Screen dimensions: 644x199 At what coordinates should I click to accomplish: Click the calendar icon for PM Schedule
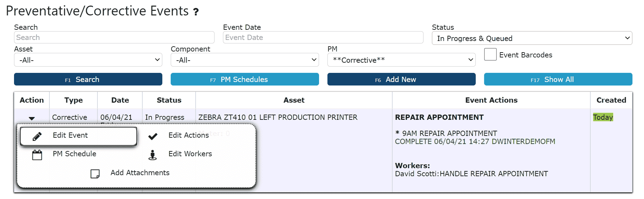37,155
